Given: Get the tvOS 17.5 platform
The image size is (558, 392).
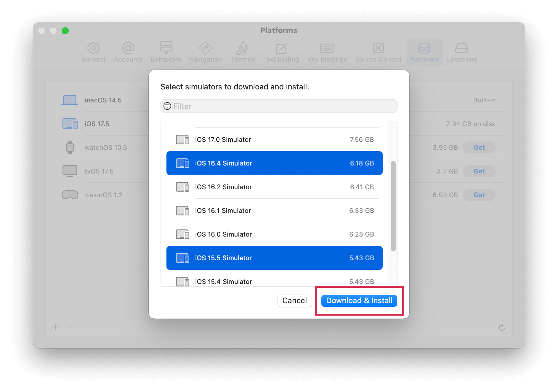Looking at the screenshot, I should point(479,171).
